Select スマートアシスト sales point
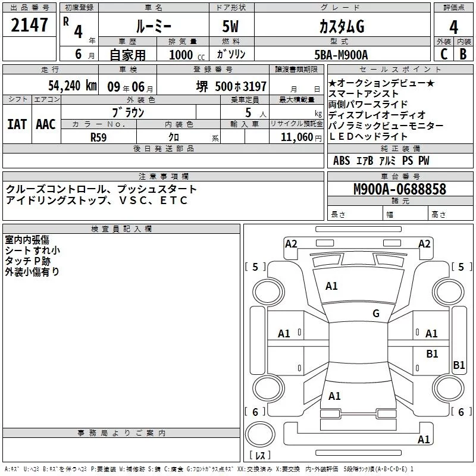The width and height of the screenshot is (476, 476). coord(364,94)
